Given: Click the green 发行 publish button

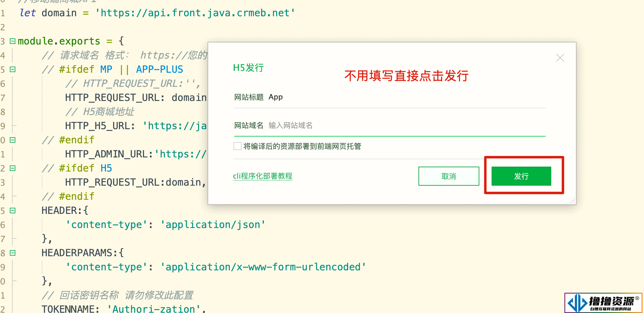Looking at the screenshot, I should (x=521, y=176).
